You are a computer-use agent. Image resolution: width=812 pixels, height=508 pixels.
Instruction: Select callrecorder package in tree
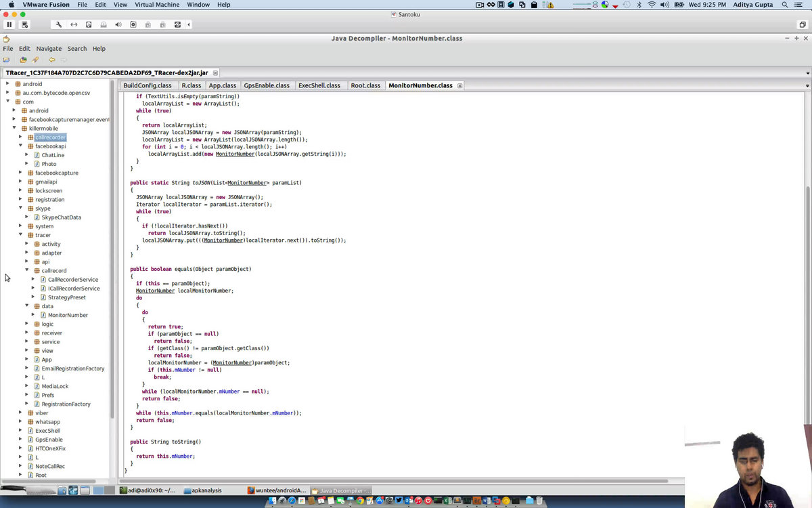point(50,137)
